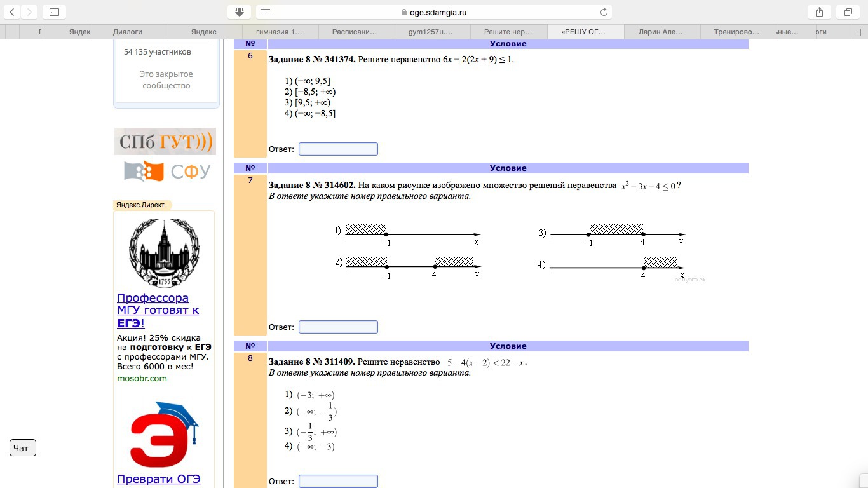The width and height of the screenshot is (868, 488).
Task: Open the Профессора МГУ готовят к ЕГЭ link
Action: pos(158,310)
